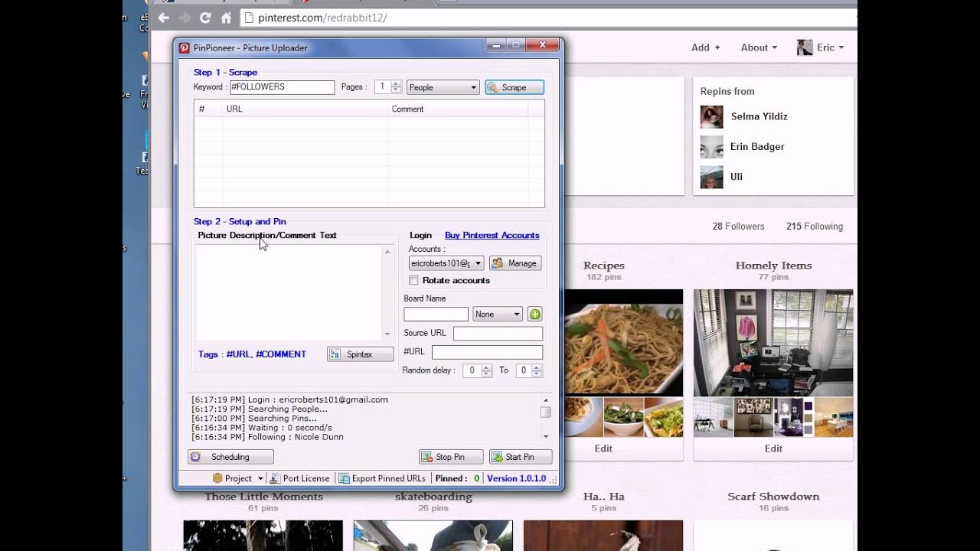Open the Those Little Moments board title
This screenshot has width=980, height=551.
tap(263, 497)
